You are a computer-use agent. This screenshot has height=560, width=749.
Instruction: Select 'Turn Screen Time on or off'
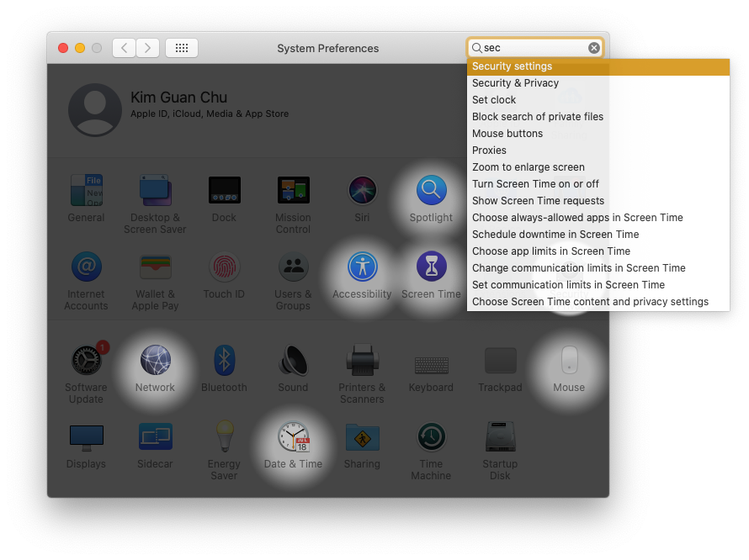pos(598,184)
